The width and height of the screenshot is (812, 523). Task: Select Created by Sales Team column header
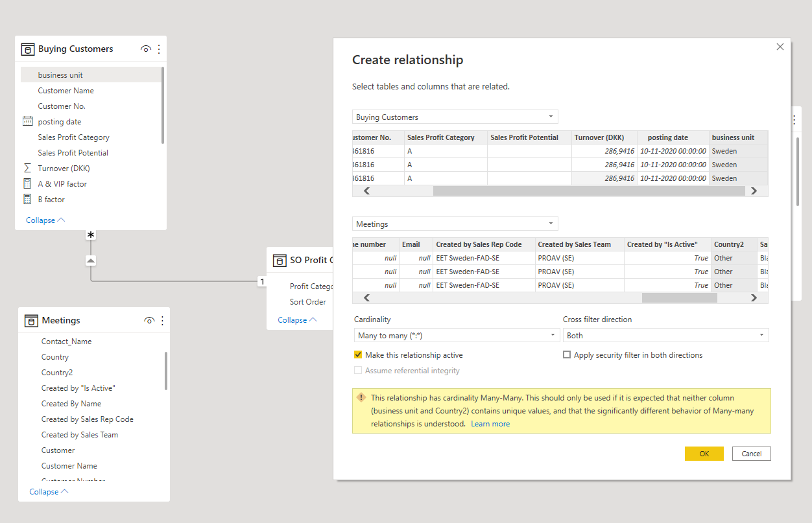click(579, 244)
